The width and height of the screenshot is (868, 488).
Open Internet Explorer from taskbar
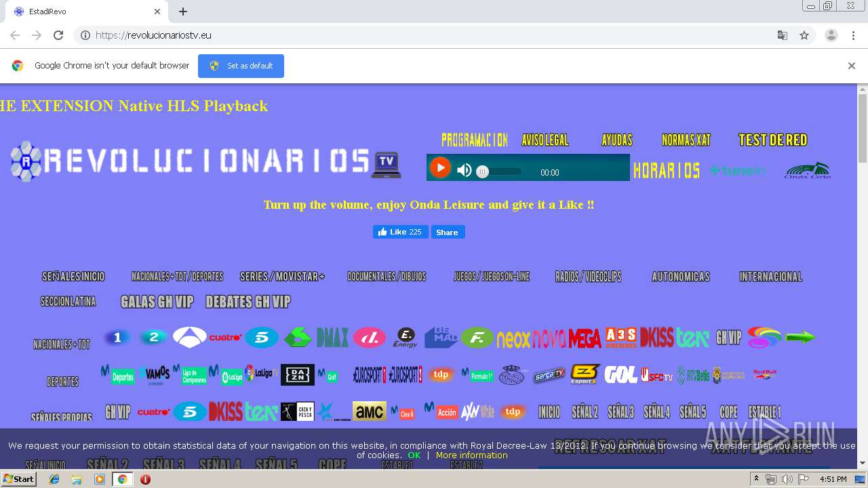(54, 479)
